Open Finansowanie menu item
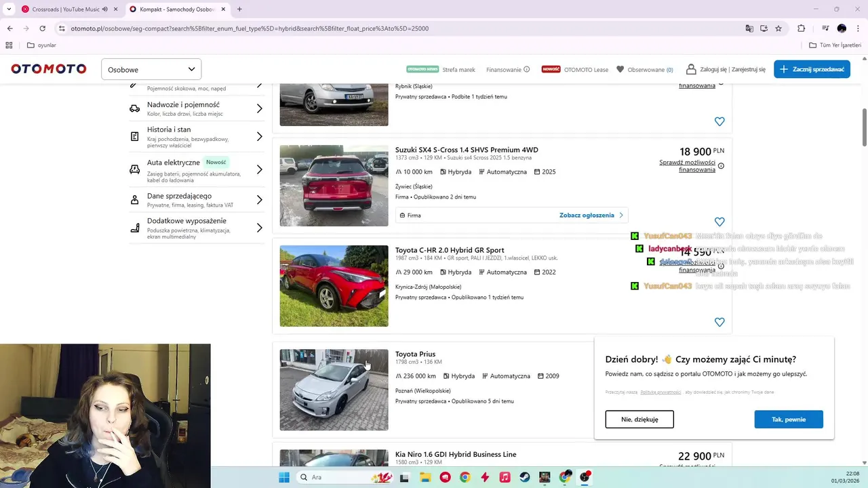Viewport: 868px width, 488px height. click(504, 69)
